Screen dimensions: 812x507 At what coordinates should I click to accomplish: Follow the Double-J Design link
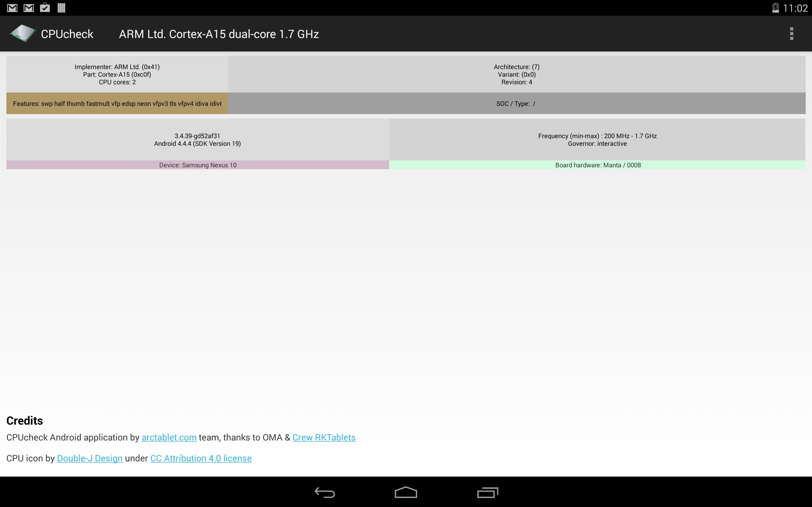click(x=89, y=459)
